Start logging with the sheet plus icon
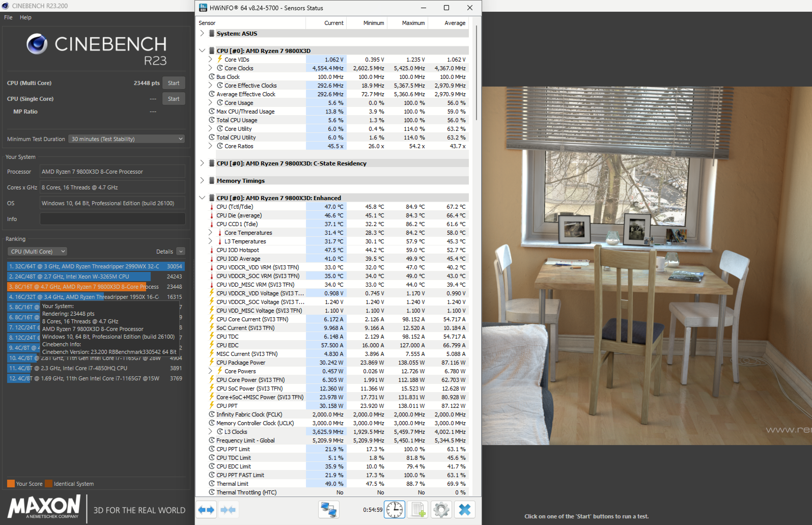 click(x=418, y=510)
